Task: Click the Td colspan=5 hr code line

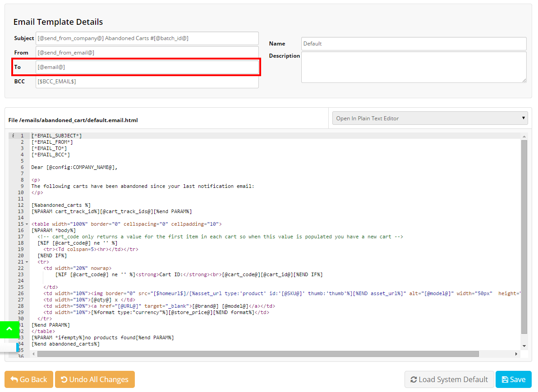Action: pyautogui.click(x=91, y=249)
